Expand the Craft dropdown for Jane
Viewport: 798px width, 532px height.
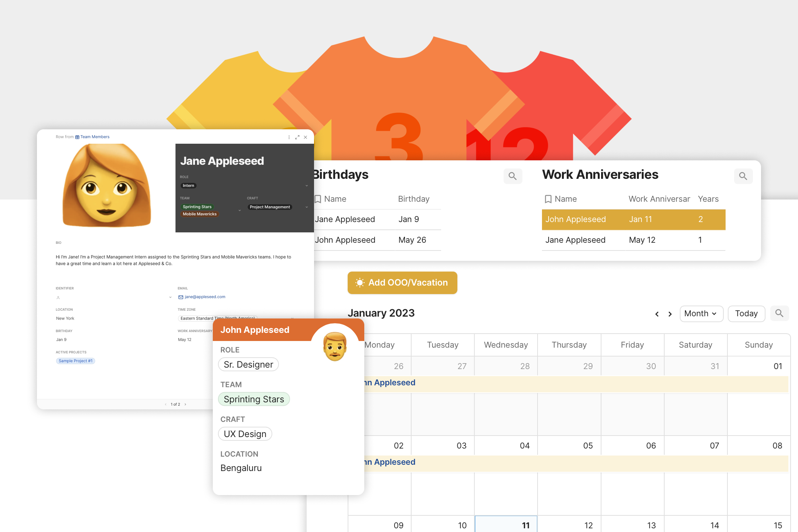[x=307, y=207]
